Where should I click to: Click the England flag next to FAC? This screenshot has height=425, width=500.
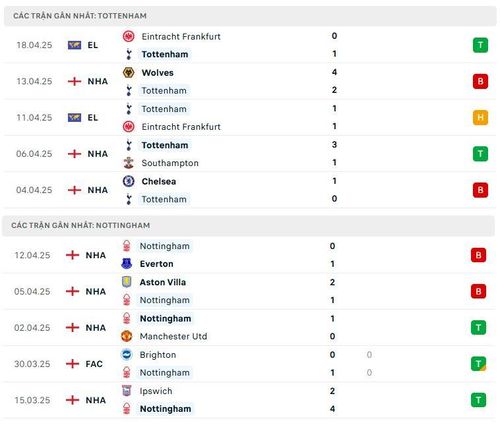(x=72, y=364)
